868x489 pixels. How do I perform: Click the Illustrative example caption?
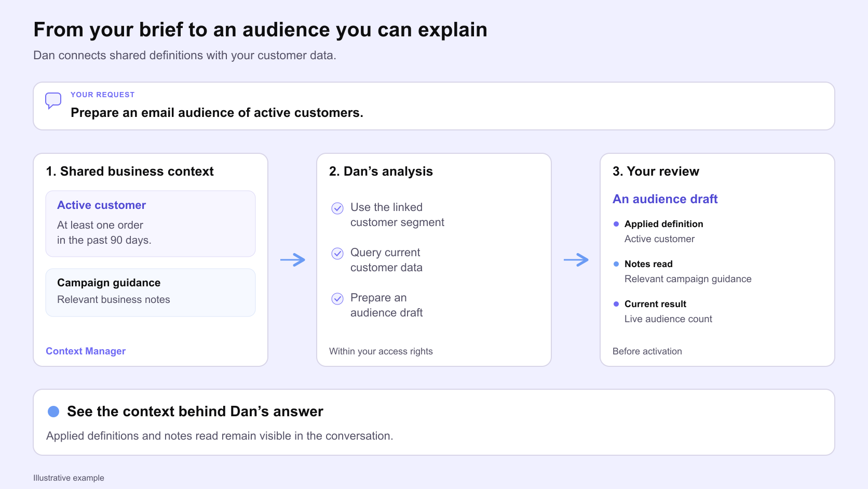[x=69, y=478]
